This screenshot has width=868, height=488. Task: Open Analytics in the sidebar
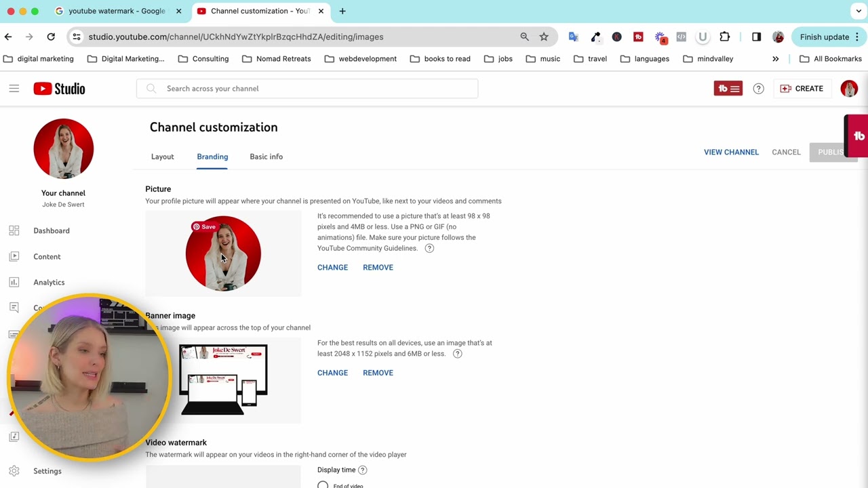coord(49,282)
